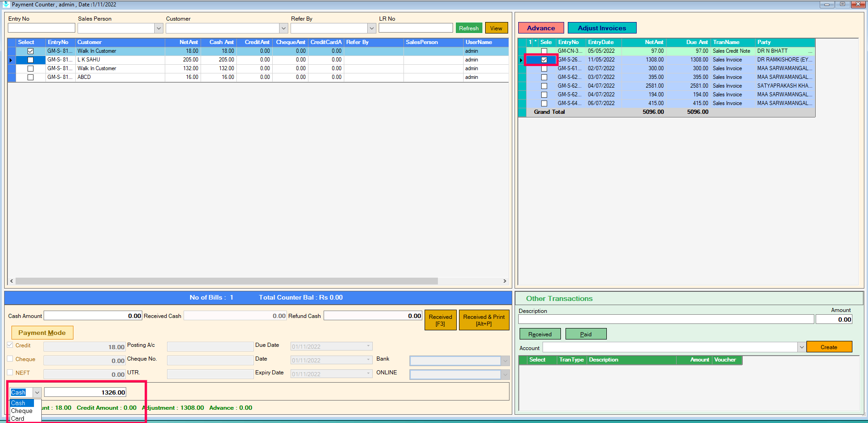Click the L K SAHU customer cell
The height and width of the screenshot is (423, 868).
120,60
